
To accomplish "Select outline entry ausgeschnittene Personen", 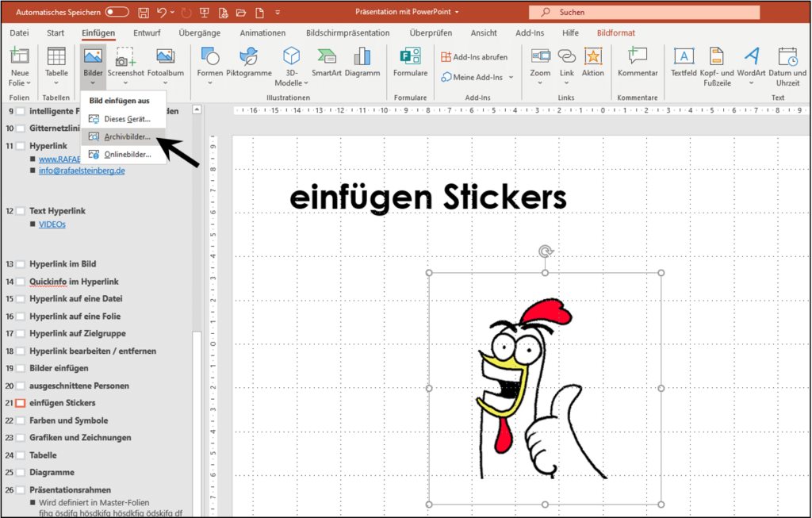I will click(x=79, y=386).
